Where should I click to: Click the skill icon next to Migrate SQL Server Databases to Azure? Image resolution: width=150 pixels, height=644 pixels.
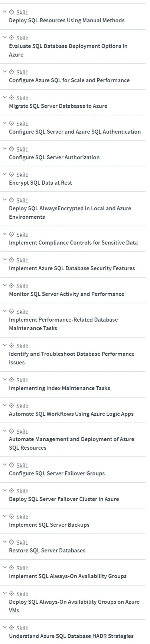click(12, 98)
